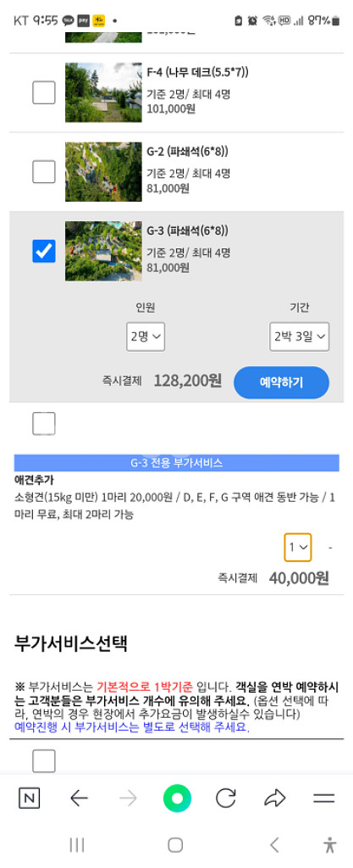Tap the accessibility figure icon

(x=330, y=845)
